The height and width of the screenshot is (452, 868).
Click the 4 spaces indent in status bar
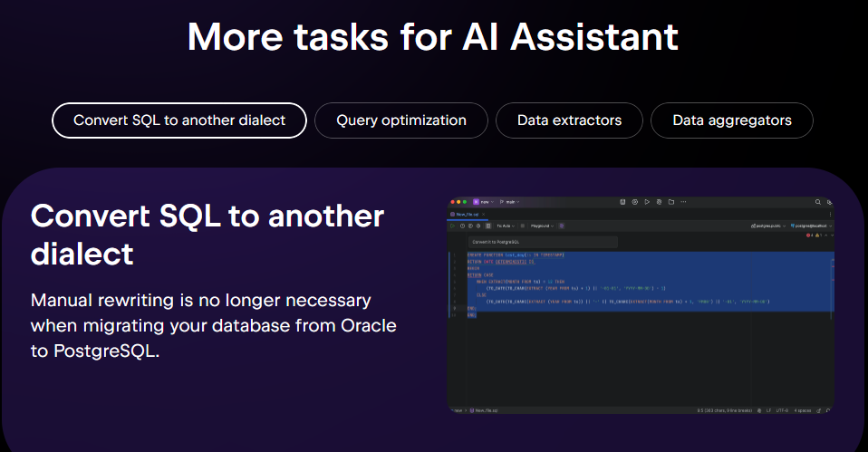click(803, 410)
